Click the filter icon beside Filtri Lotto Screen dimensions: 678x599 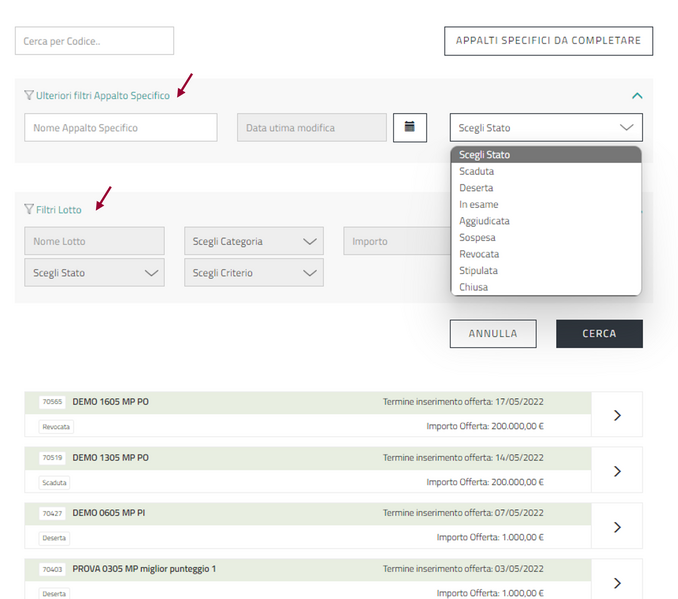pos(29,210)
